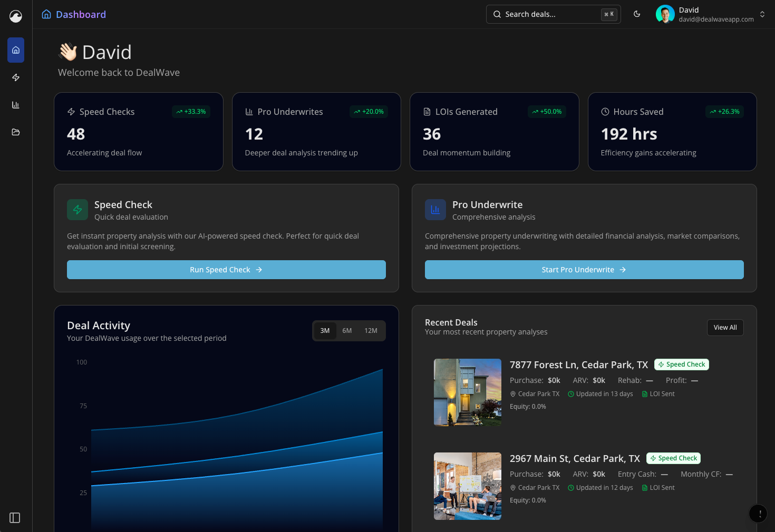The height and width of the screenshot is (532, 775).
Task: Click location pin icon for 2967 Main St
Action: pos(513,488)
